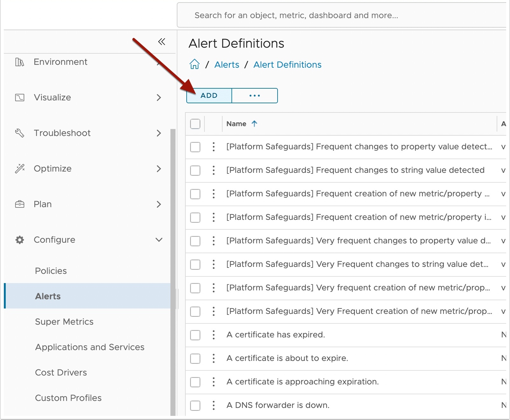Open row menu for 'A certificate is approaching expiration.'
Screen dimensions: 510x420
click(214, 382)
